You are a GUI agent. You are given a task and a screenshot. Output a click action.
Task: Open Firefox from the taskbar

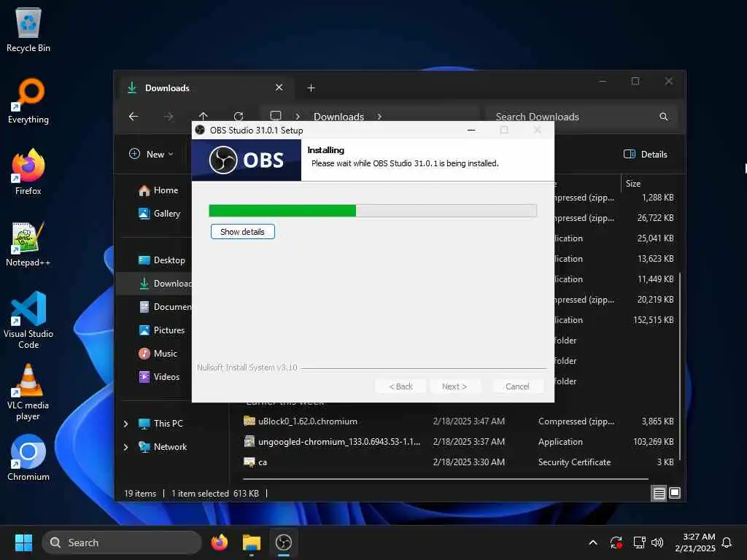[219, 542]
